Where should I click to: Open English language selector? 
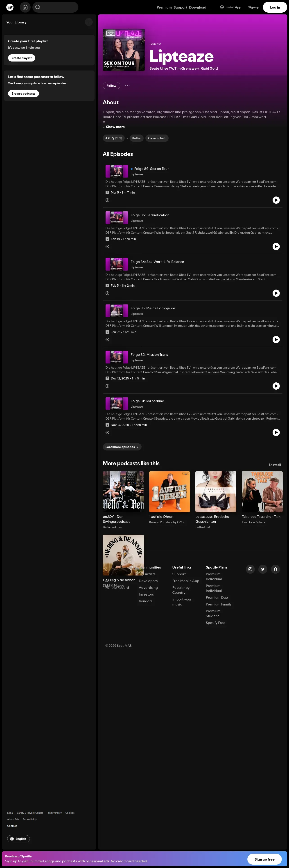[18, 839]
